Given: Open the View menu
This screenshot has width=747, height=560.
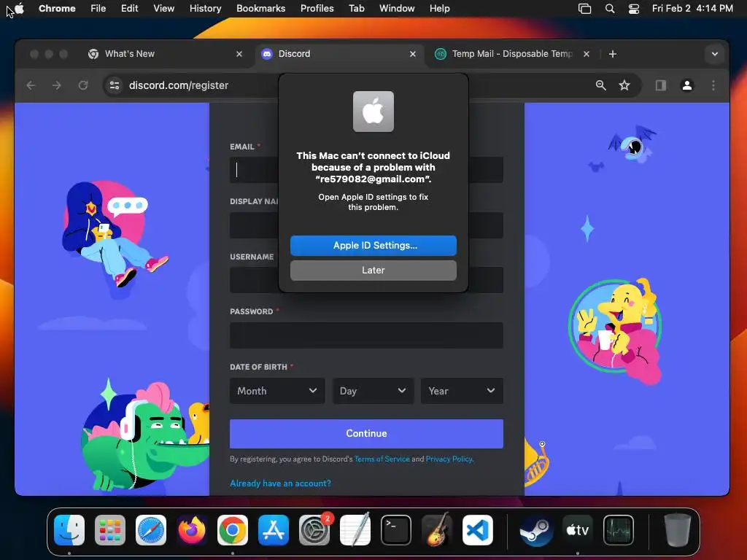Looking at the screenshot, I should click(163, 9).
